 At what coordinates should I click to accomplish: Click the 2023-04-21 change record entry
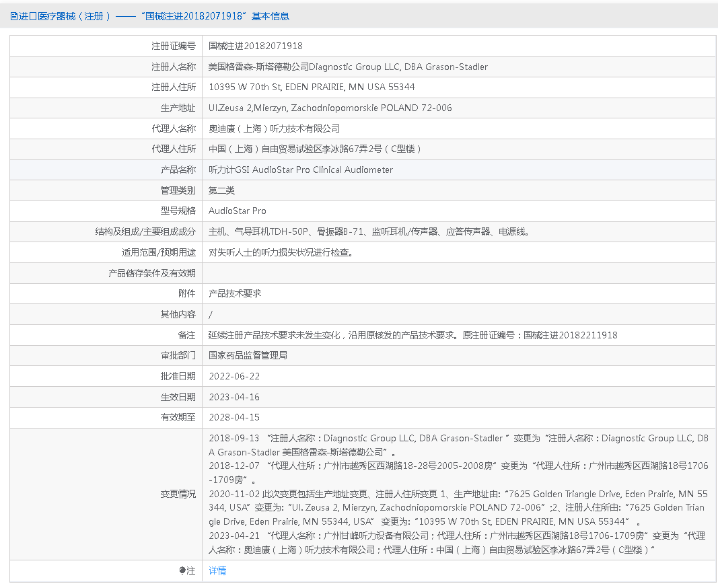tap(458, 543)
